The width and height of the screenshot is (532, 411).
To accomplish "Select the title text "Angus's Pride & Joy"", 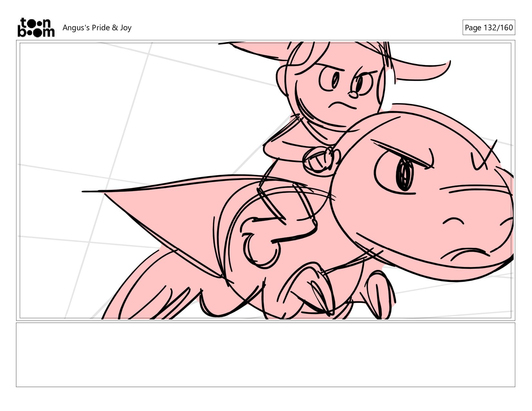I will pos(97,28).
